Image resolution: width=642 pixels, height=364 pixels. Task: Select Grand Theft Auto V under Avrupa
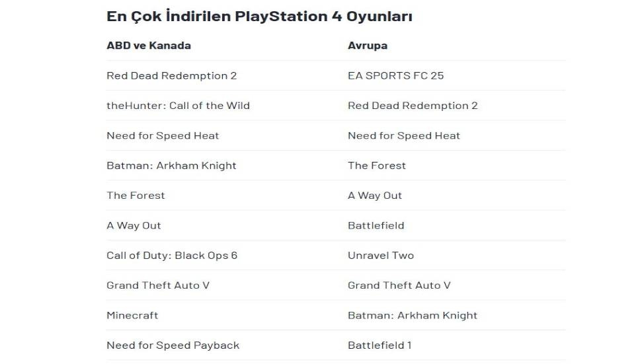coord(399,285)
